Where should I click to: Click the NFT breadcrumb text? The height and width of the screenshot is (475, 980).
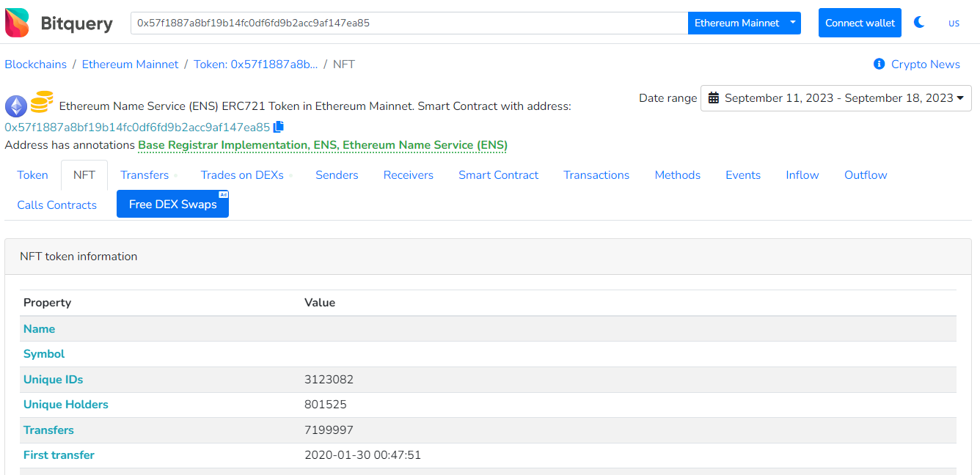[344, 64]
